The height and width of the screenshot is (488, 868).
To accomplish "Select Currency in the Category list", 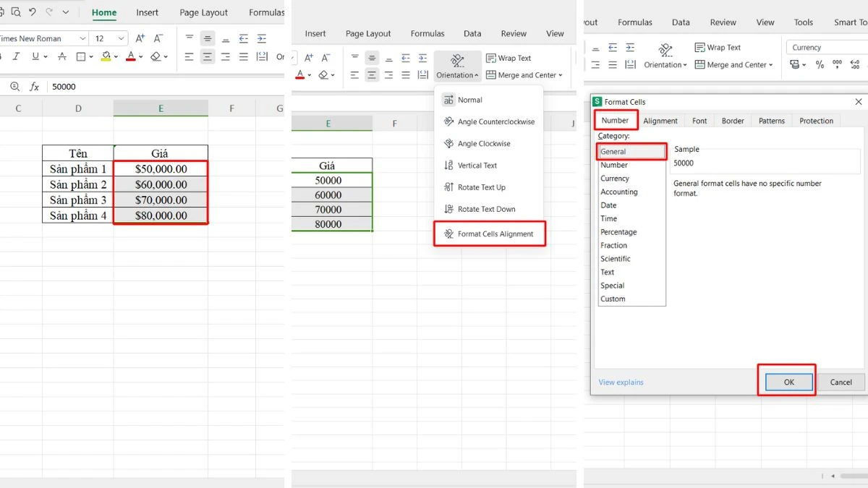I will click(615, 178).
